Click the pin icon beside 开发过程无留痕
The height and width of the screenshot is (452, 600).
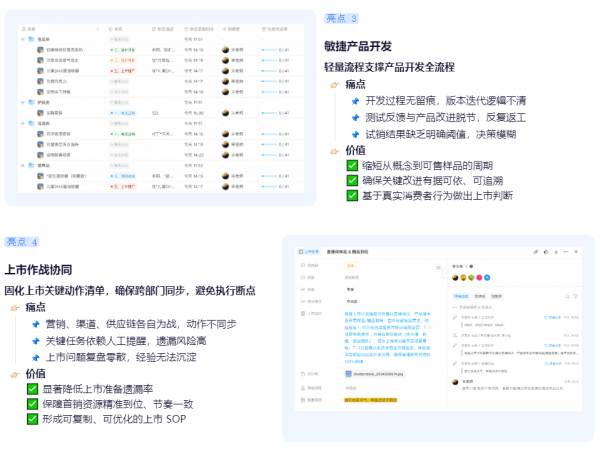click(x=354, y=100)
